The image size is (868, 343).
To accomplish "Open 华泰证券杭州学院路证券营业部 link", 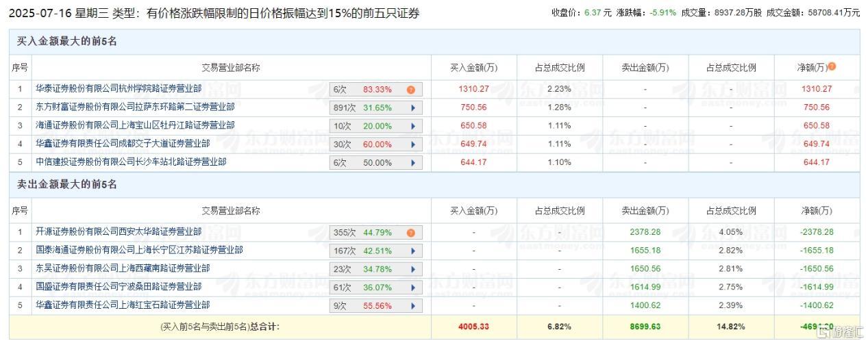I will click(119, 89).
